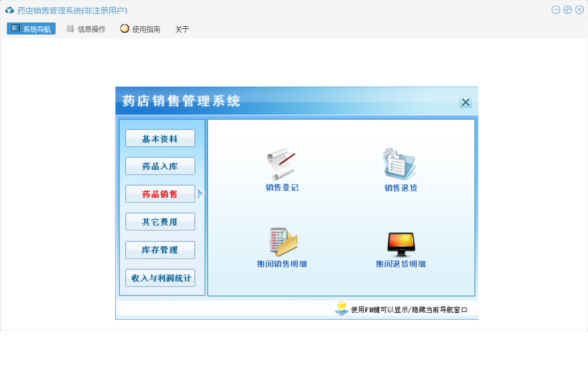Open the 销售登记 scroll-and-pen icon
Image resolution: width=588 pixels, height=385 pixels.
[282, 164]
